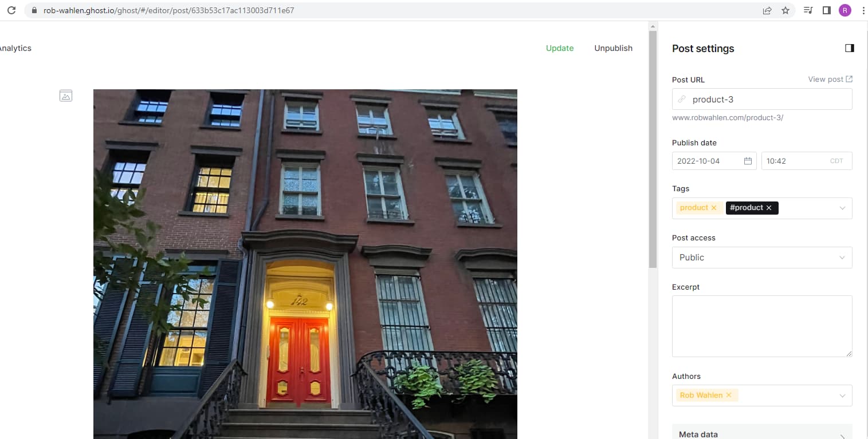Expand the Meta data section

tap(762, 433)
